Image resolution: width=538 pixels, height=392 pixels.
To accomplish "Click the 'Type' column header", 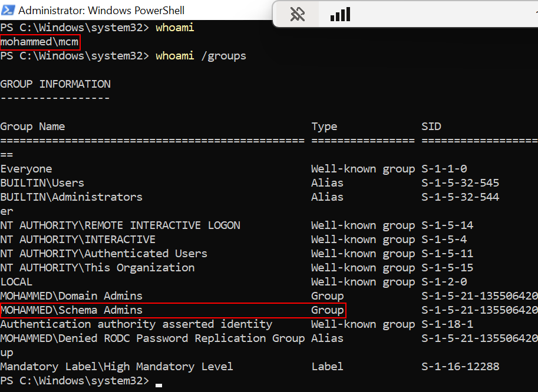I will click(324, 127).
